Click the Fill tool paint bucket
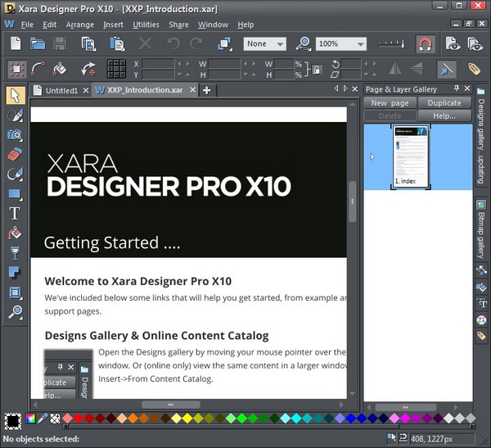 14,233
